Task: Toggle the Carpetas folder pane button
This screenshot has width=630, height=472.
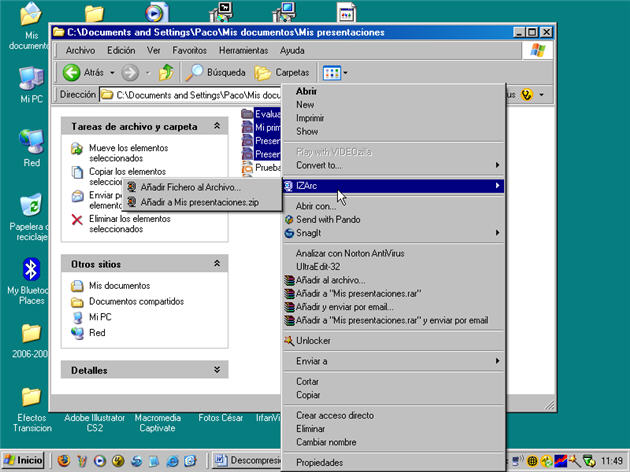Action: click(282, 72)
